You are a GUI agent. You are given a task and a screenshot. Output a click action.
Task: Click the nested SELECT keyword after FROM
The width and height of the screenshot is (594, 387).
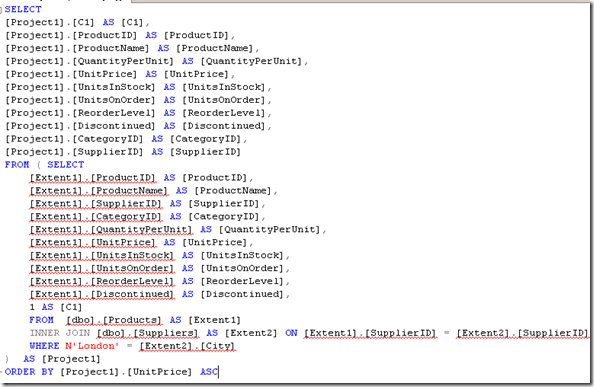point(66,165)
